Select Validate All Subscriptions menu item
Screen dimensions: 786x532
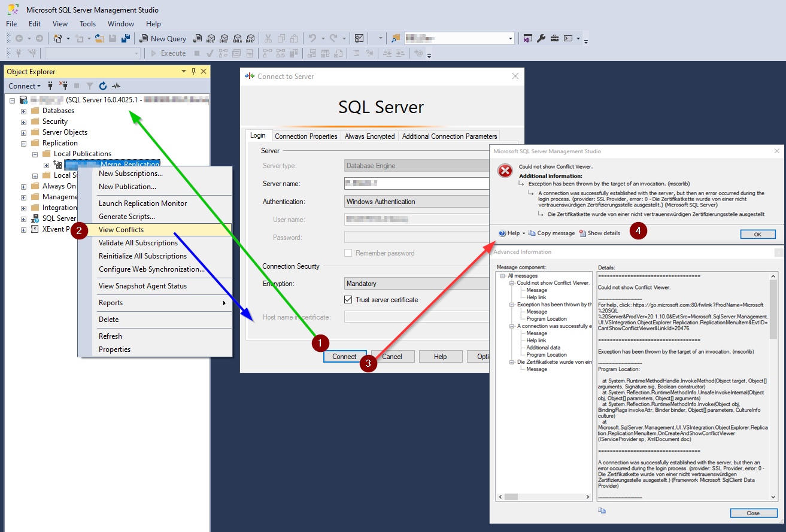pos(154,243)
